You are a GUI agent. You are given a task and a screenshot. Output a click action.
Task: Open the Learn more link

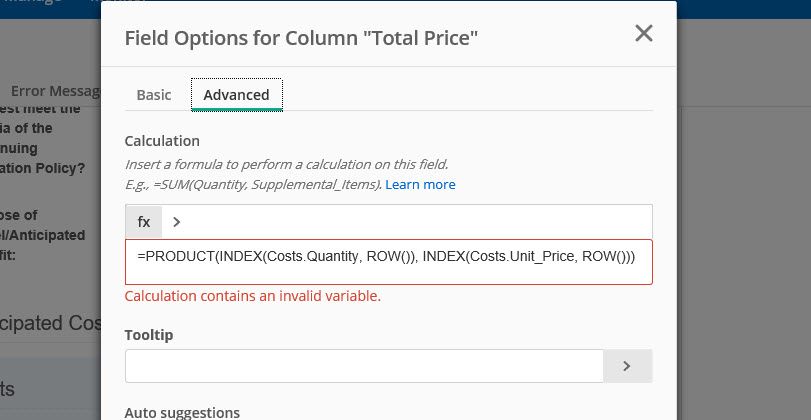pos(420,184)
